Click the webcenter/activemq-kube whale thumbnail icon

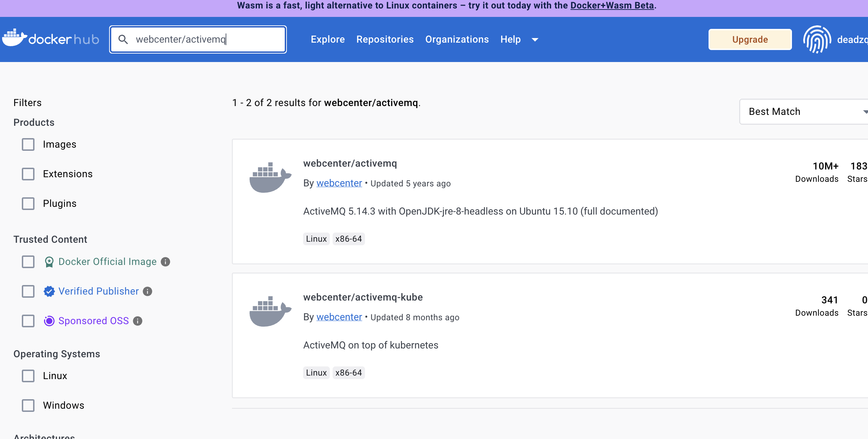(270, 311)
